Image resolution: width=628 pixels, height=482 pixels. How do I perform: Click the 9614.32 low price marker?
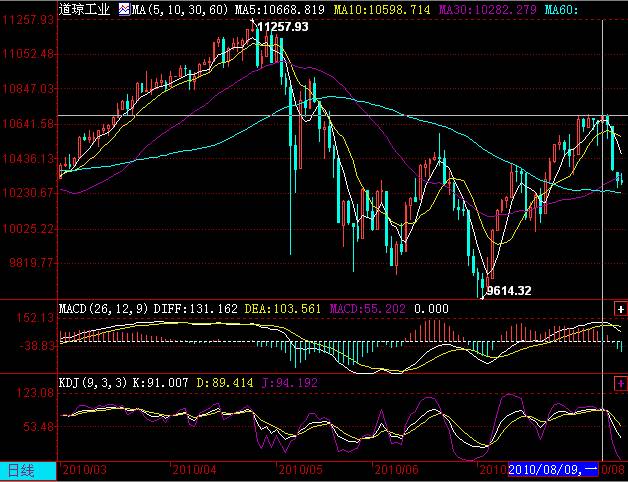tap(509, 290)
